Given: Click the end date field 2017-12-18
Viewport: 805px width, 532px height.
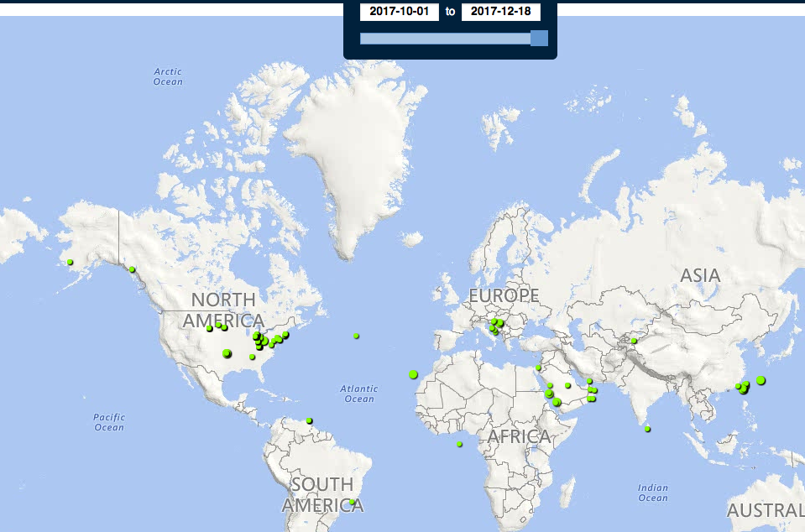Looking at the screenshot, I should (x=500, y=12).
